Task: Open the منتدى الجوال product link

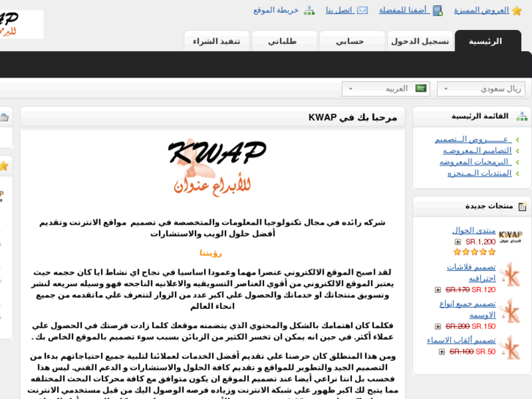Action: click(473, 231)
